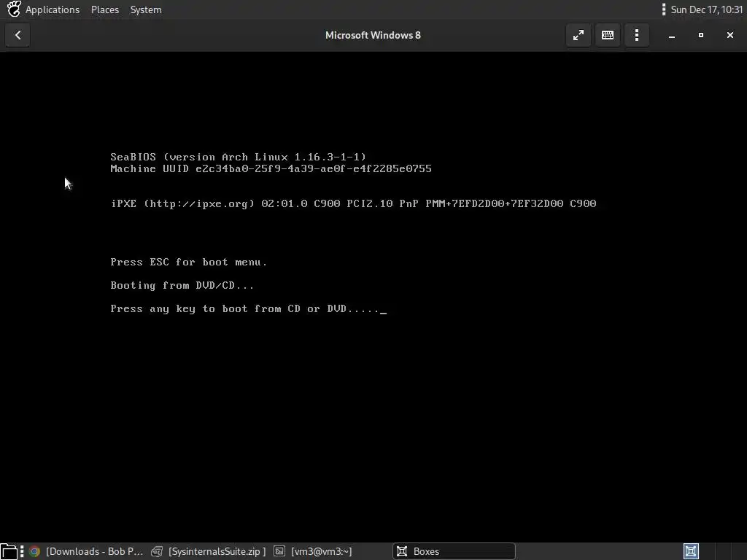The image size is (747, 560).
Task: Open the System menu
Action: 146,9
